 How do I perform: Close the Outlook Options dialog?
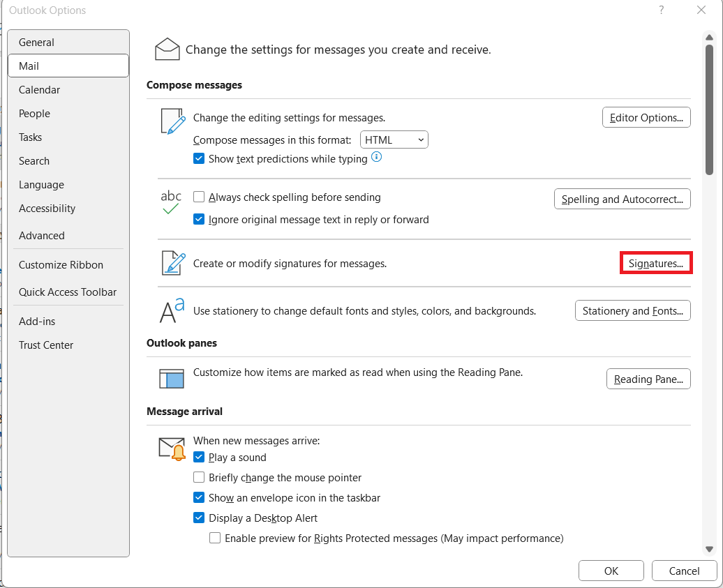pyautogui.click(x=701, y=10)
